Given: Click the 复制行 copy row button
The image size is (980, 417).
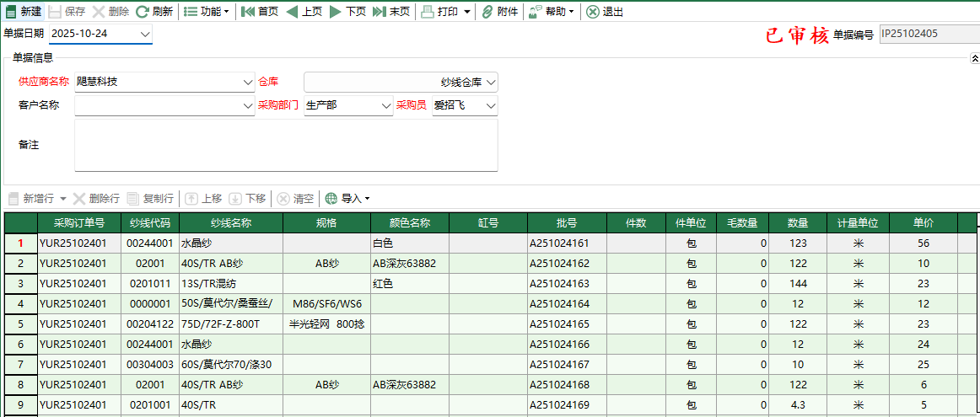Looking at the screenshot, I should coord(150,199).
